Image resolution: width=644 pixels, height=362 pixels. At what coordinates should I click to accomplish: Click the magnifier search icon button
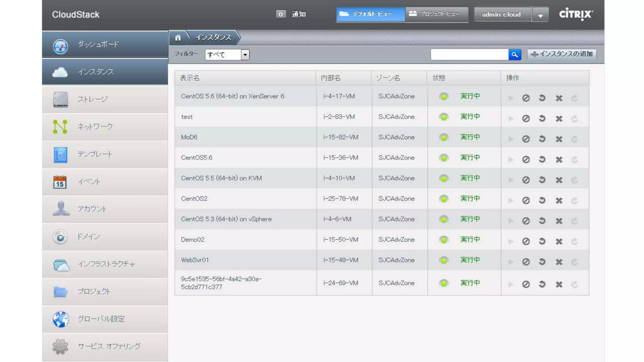[515, 55]
